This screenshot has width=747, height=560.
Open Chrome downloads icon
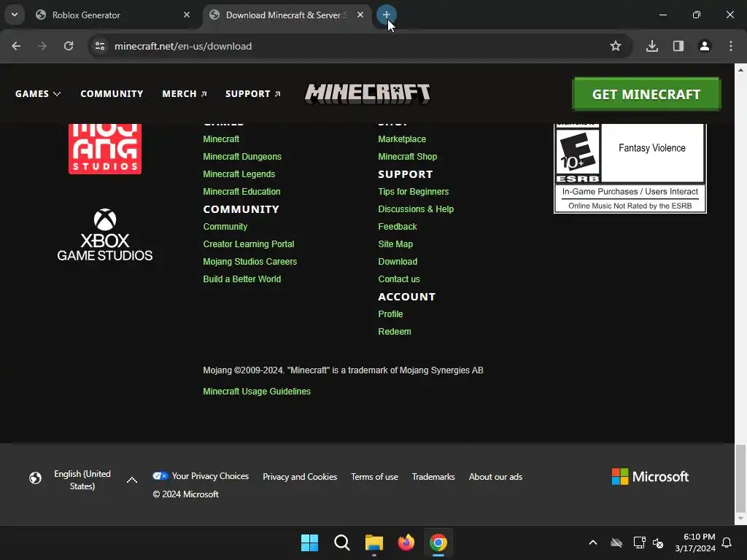651,46
